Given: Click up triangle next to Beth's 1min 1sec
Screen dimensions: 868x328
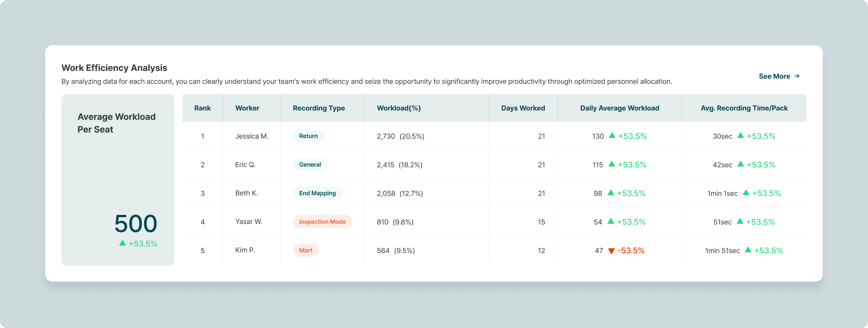Looking at the screenshot, I should pos(746,193).
